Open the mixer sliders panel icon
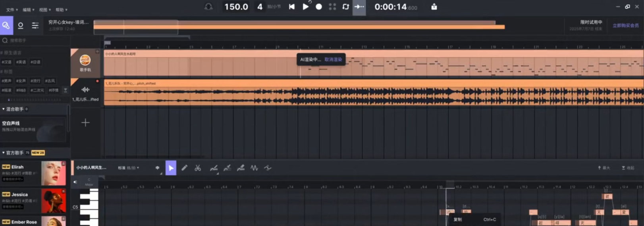 [35, 26]
